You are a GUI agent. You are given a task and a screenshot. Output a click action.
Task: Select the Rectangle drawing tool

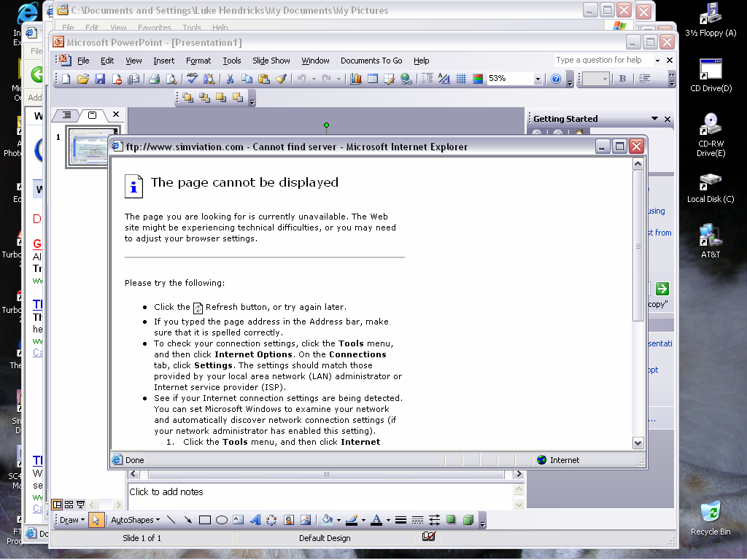coord(205,520)
